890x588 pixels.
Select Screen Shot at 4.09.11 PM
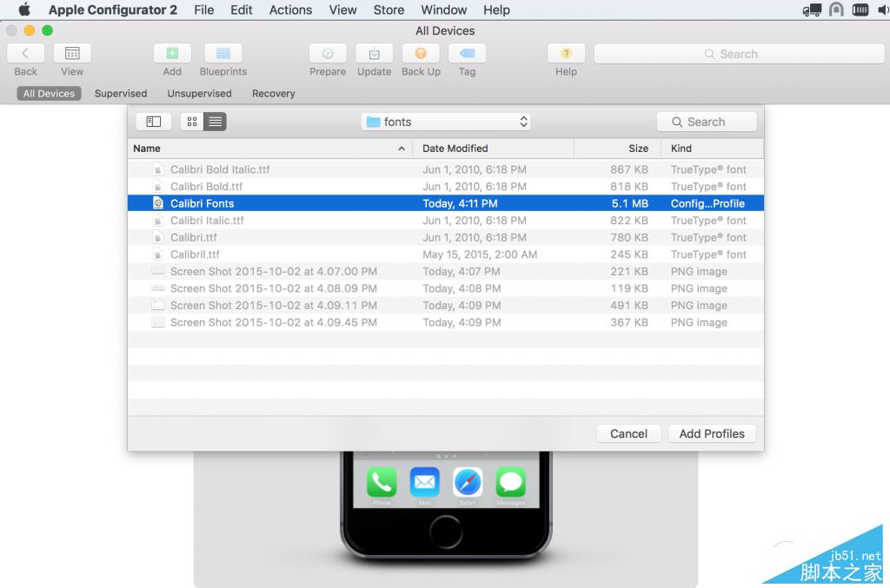(446, 305)
